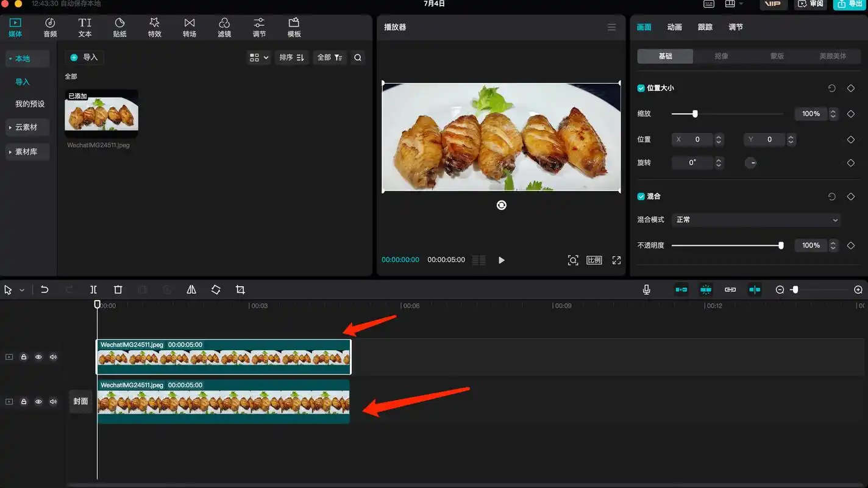
Task: Click the mirror flip icon in timeline toolbar
Action: 191,290
